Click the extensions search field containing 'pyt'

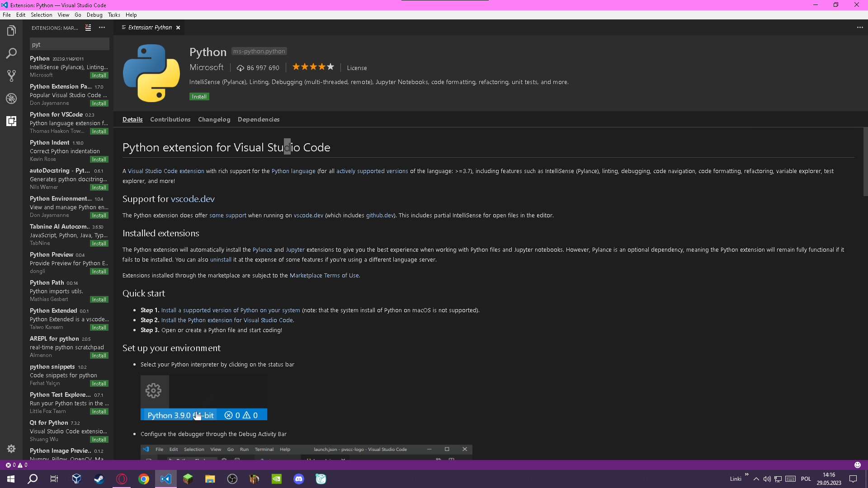(x=69, y=44)
